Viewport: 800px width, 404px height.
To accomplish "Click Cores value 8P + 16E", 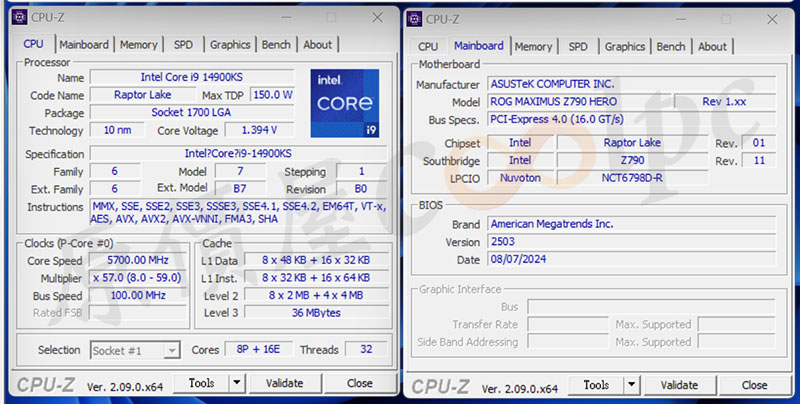I will [x=258, y=349].
